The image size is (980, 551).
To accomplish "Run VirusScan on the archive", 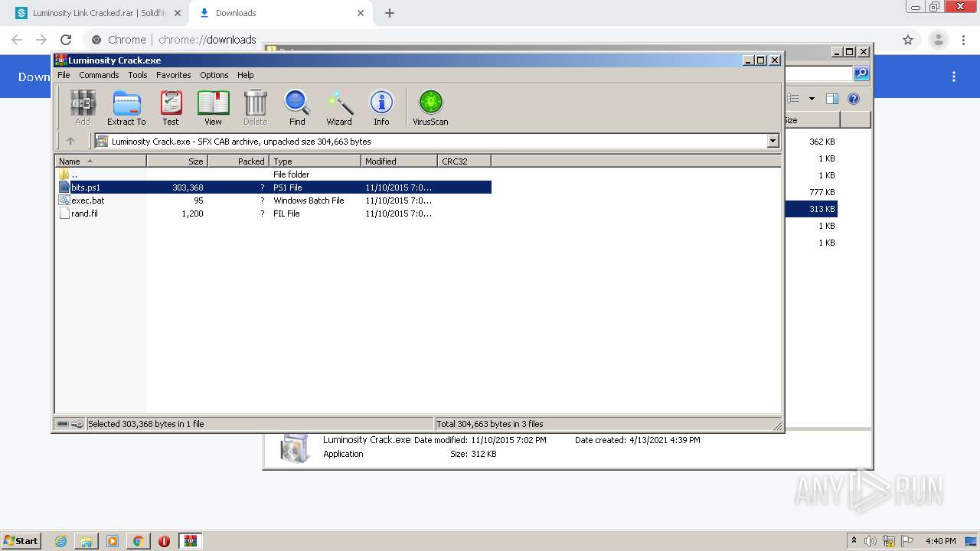I will pyautogui.click(x=430, y=107).
